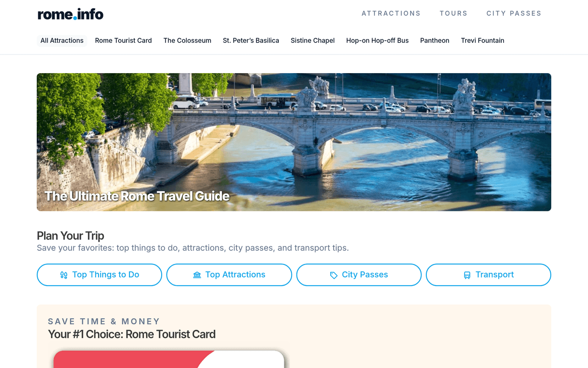Open the Rome Tourist Card link
The width and height of the screenshot is (588, 368).
click(123, 41)
